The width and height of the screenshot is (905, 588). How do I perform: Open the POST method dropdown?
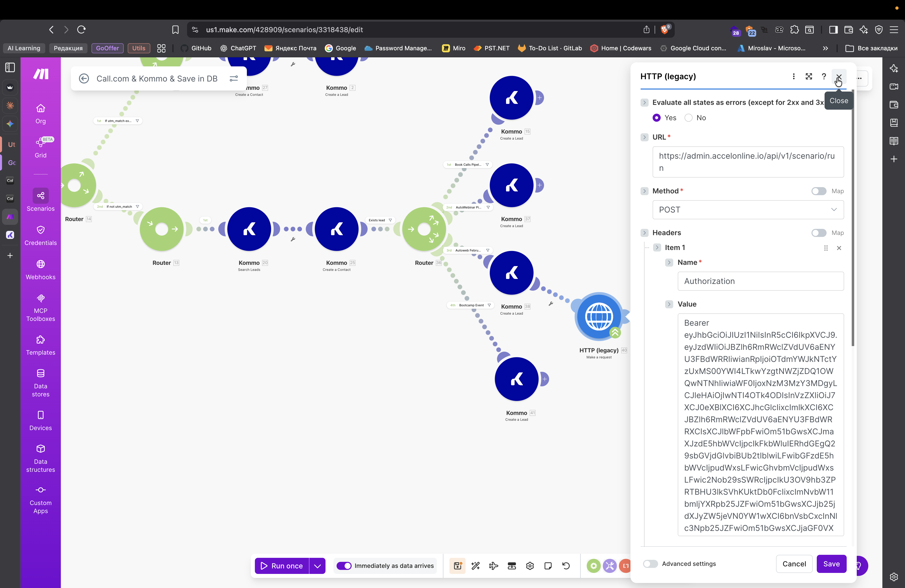pyautogui.click(x=748, y=209)
